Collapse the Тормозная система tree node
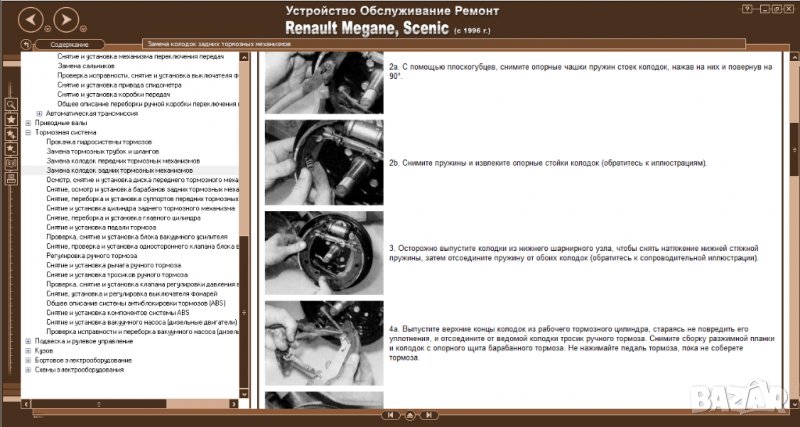The width and height of the screenshot is (800, 427). point(27,131)
